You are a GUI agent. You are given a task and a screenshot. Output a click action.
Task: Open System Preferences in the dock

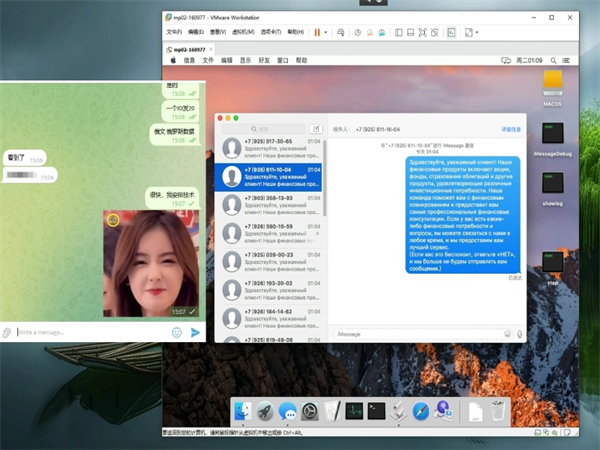click(x=310, y=410)
